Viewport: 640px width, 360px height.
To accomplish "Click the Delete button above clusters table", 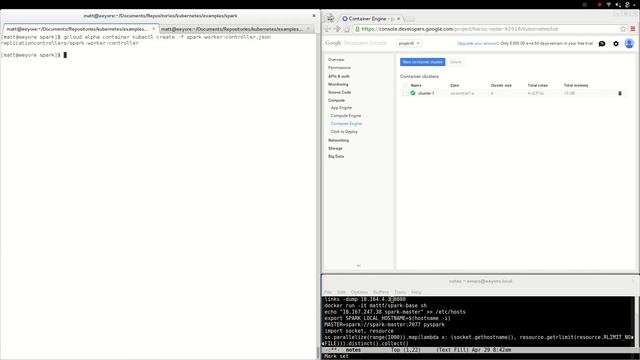I will click(456, 62).
